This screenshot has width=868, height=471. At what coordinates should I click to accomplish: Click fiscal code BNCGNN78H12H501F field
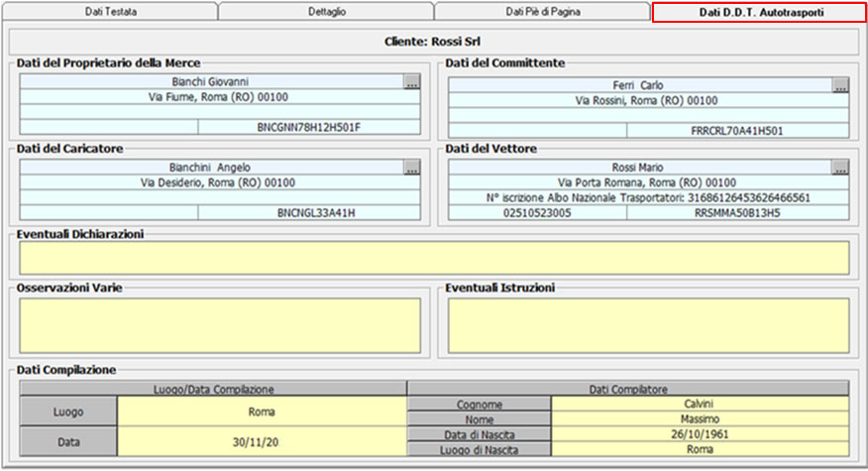point(309,127)
